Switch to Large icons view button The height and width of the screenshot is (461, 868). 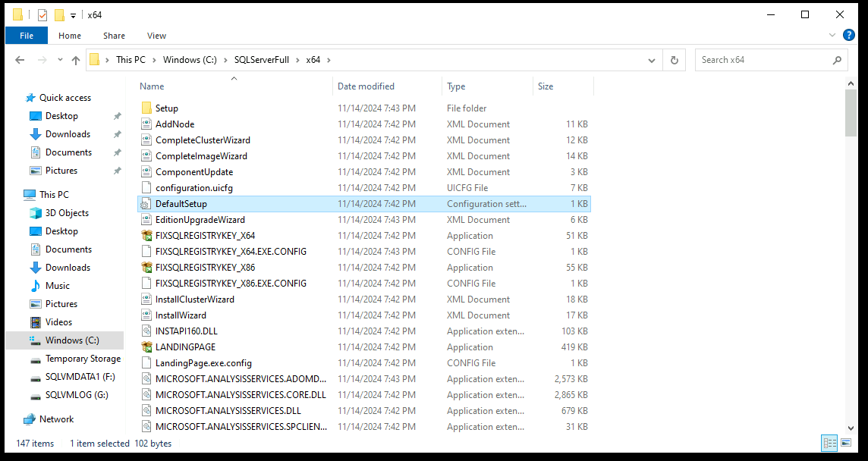846,443
